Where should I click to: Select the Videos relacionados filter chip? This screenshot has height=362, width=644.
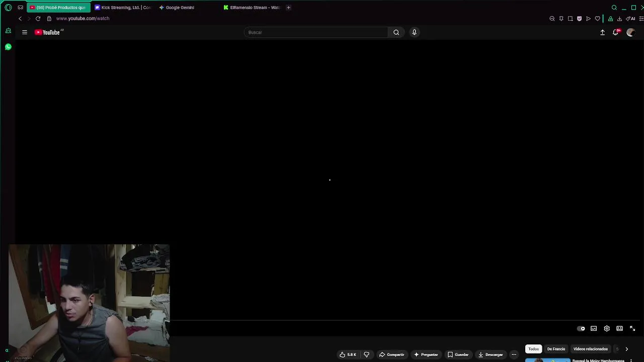click(x=590, y=349)
